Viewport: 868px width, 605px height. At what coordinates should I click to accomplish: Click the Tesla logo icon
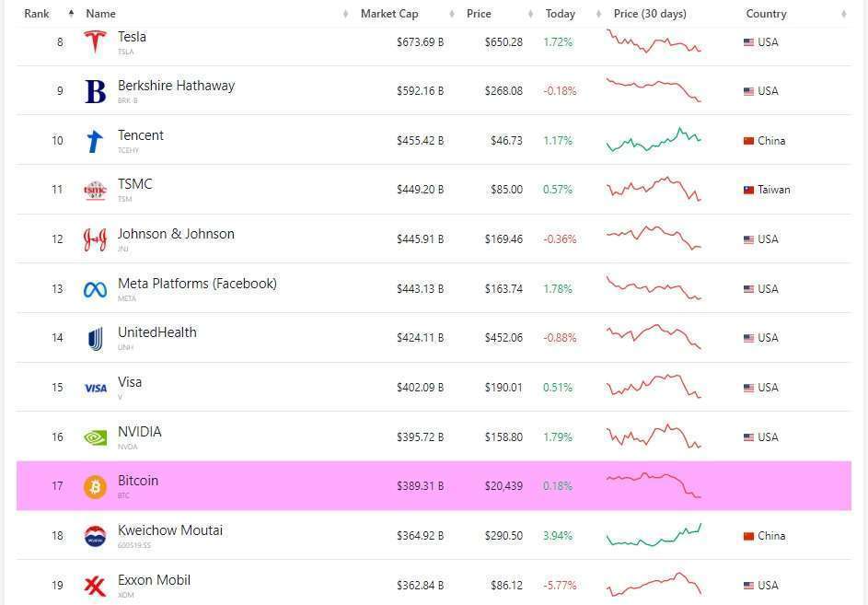pyautogui.click(x=95, y=42)
